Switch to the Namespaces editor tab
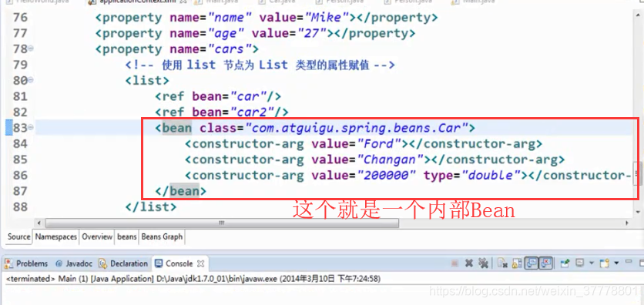The width and height of the screenshot is (644, 305). click(x=56, y=236)
